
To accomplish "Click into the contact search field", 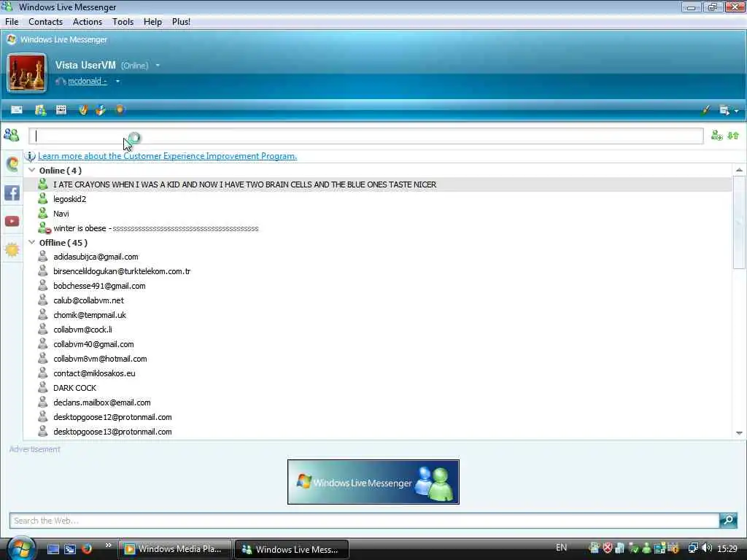I will pos(366,136).
